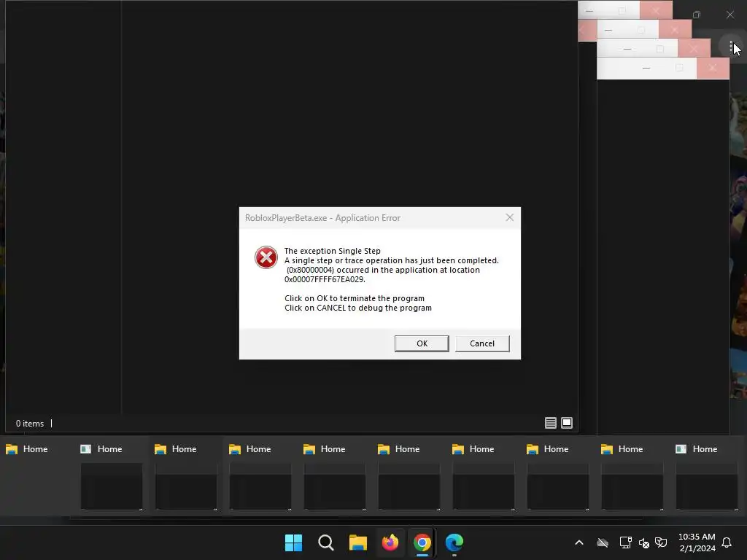Open the notification bell
Image resolution: width=747 pixels, height=560 pixels.
(727, 542)
